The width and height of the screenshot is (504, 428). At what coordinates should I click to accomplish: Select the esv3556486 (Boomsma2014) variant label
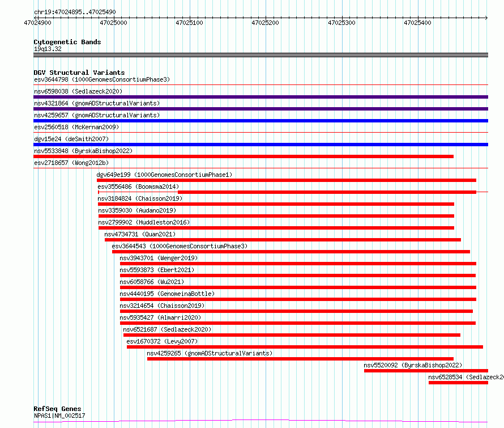point(138,187)
